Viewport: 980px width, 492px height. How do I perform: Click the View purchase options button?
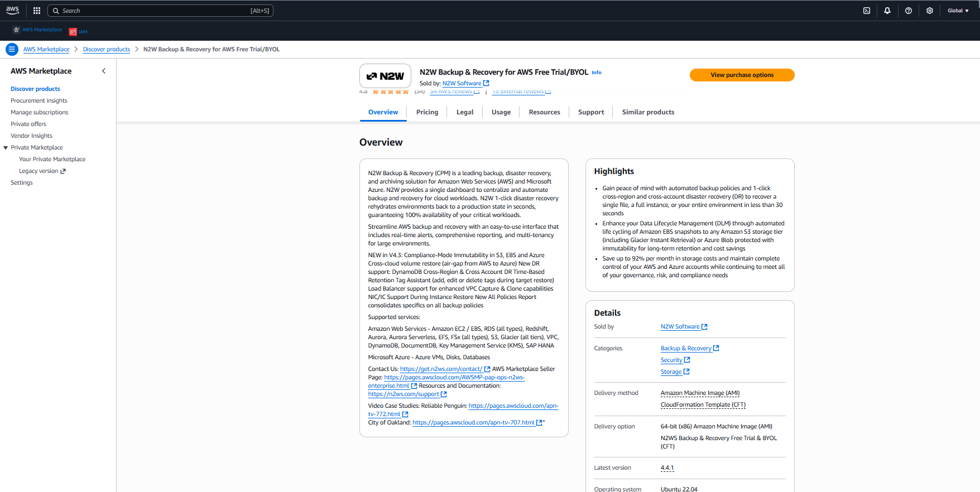coord(742,75)
